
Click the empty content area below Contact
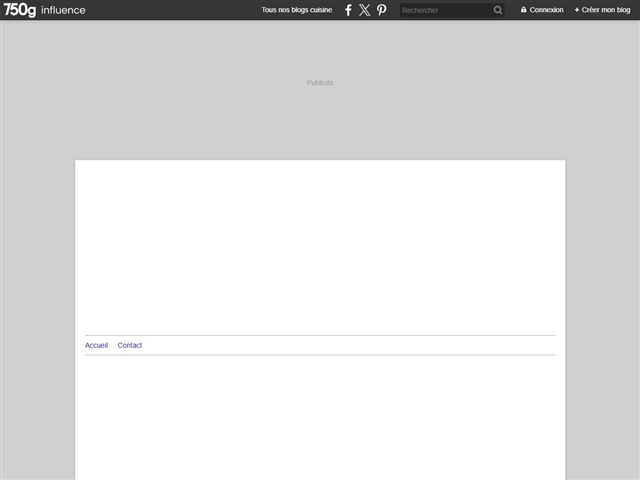(x=320, y=415)
